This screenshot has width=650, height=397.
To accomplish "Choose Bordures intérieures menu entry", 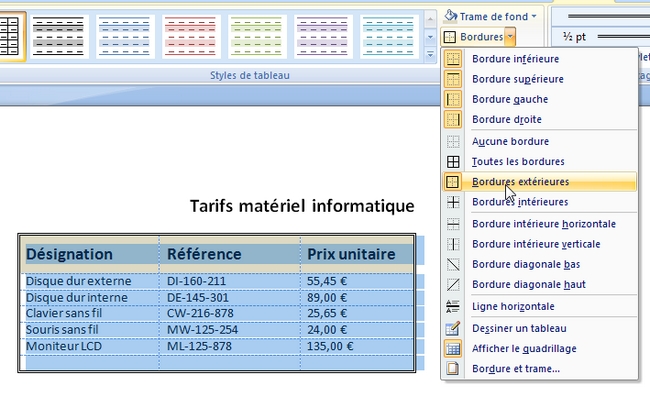I will [540, 202].
